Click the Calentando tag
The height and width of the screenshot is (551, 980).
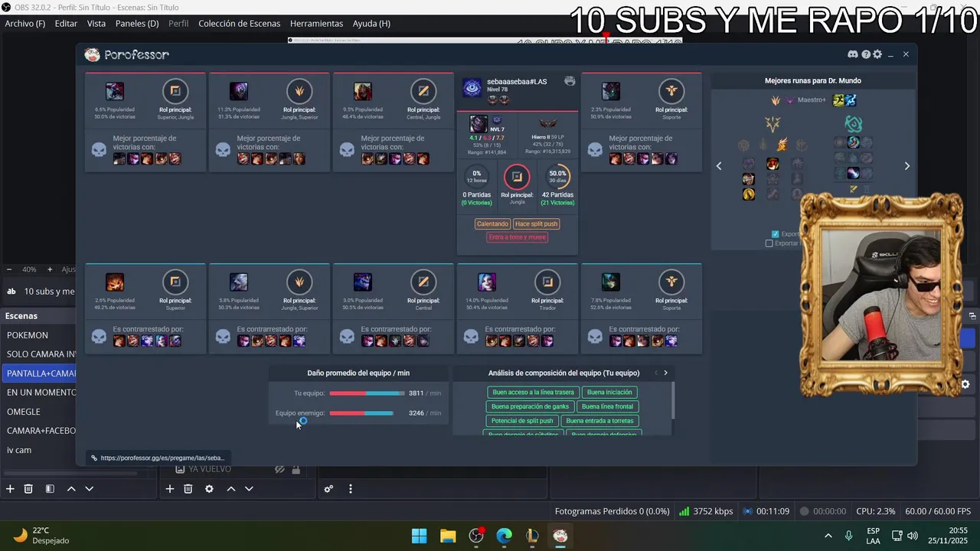coord(492,224)
